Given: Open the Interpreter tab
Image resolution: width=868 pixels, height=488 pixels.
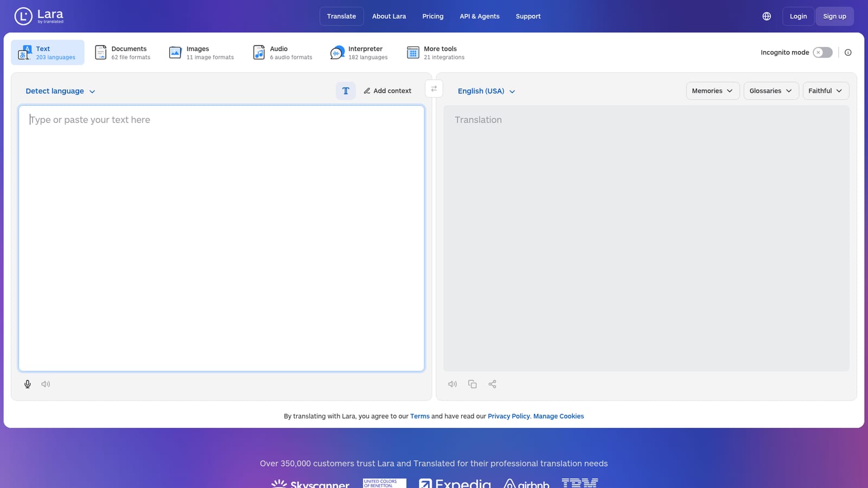Looking at the screenshot, I should 359,53.
